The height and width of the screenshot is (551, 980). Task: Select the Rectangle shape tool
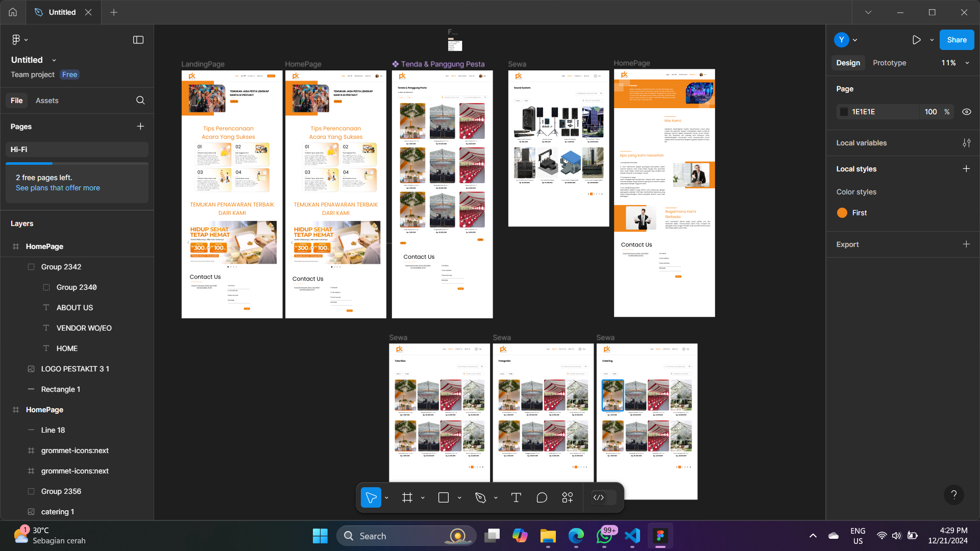click(x=444, y=497)
